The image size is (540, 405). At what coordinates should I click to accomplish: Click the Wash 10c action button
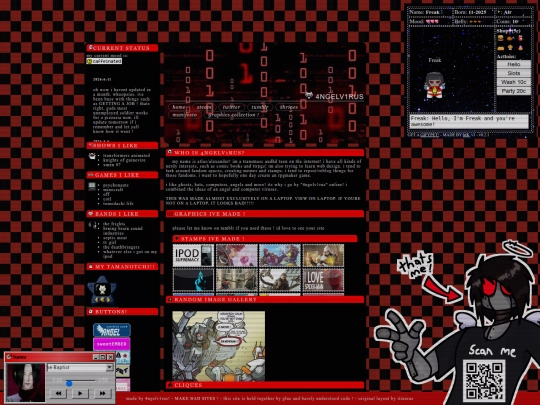click(513, 82)
